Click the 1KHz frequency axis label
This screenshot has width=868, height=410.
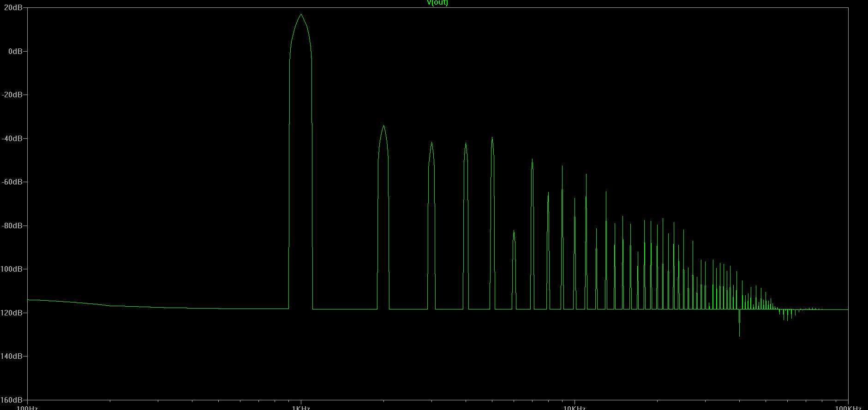click(x=301, y=408)
